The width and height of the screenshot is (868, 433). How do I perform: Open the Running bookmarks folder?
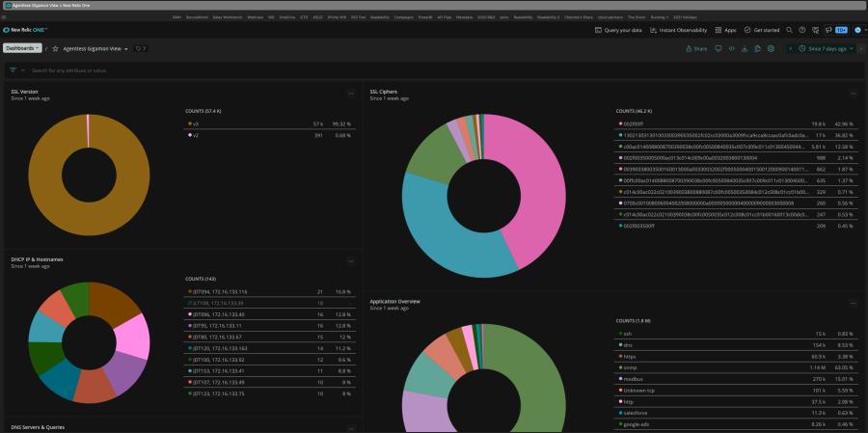(x=658, y=17)
